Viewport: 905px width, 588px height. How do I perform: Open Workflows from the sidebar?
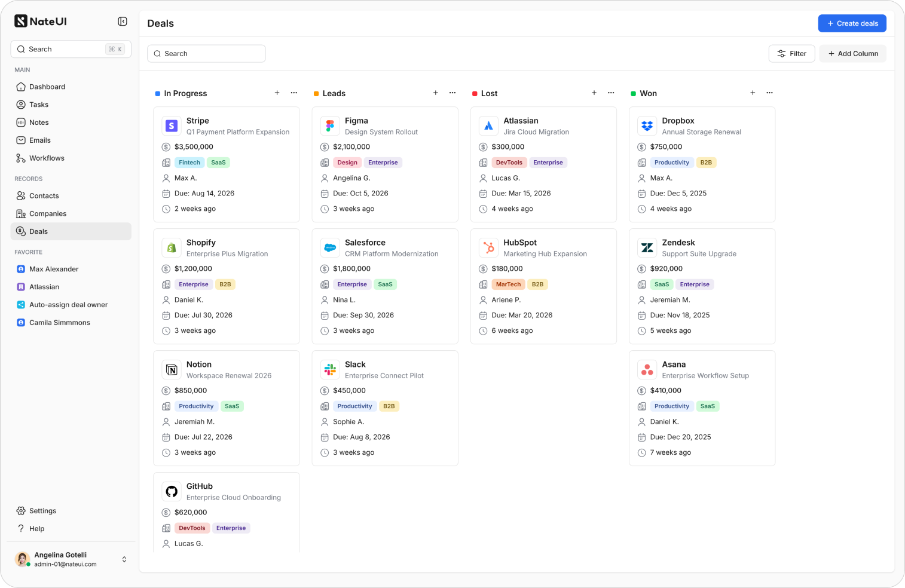coord(71,158)
